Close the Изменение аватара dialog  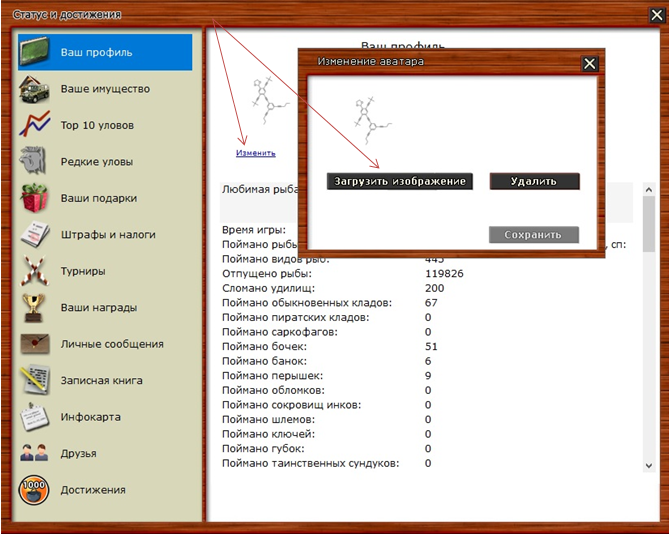(x=589, y=63)
